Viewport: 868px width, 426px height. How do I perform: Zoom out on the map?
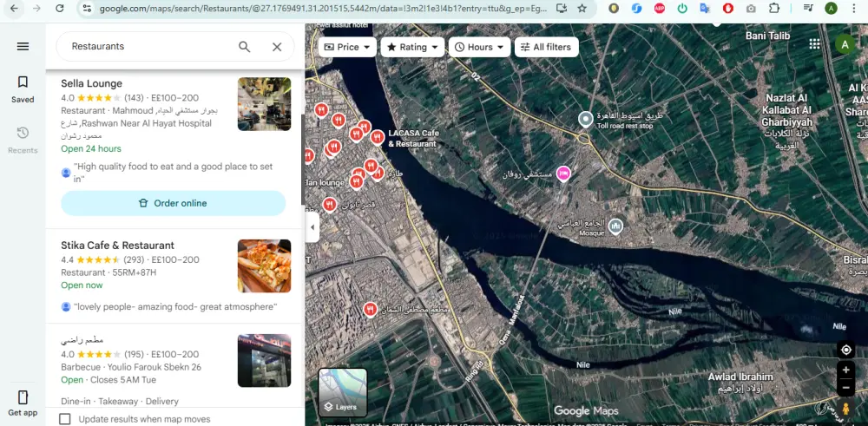[845, 387]
